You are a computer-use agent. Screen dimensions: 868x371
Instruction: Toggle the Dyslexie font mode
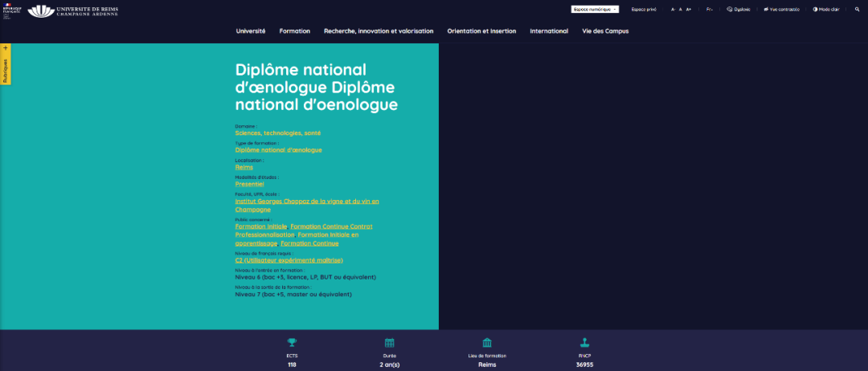coord(739,10)
